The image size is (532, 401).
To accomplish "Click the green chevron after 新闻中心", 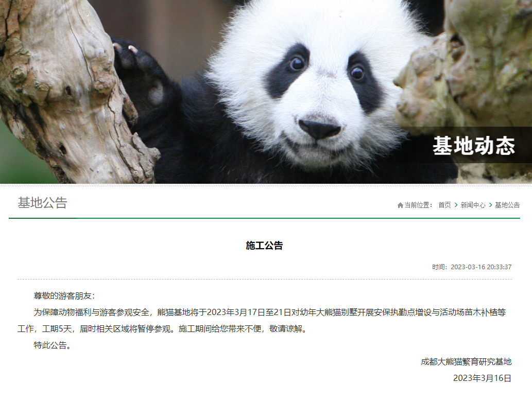I will pyautogui.click(x=490, y=205).
